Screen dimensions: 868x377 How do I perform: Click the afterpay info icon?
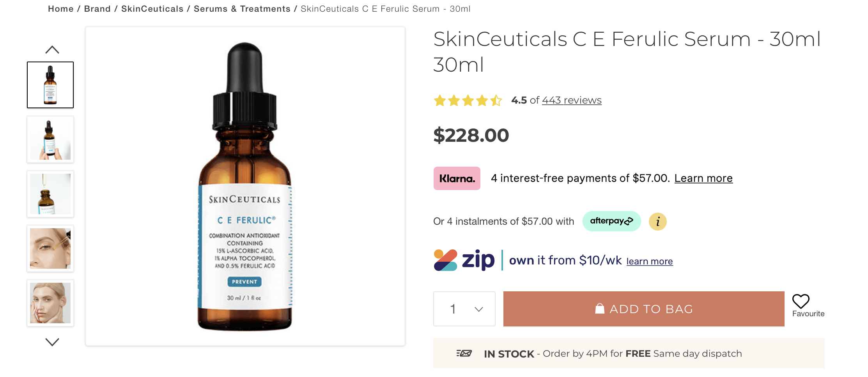pyautogui.click(x=657, y=222)
